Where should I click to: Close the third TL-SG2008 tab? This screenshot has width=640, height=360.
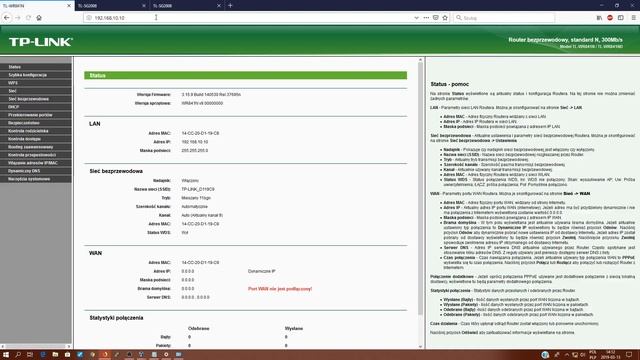[219, 6]
